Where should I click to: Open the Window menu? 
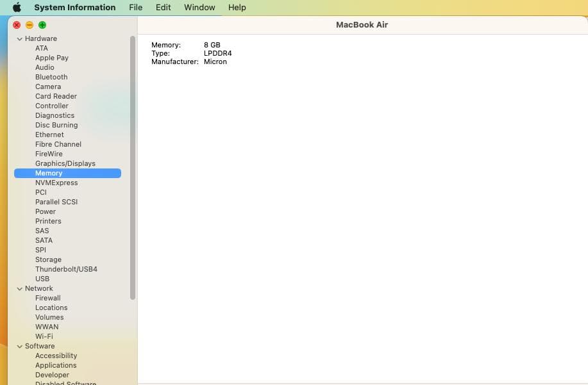pyautogui.click(x=199, y=7)
